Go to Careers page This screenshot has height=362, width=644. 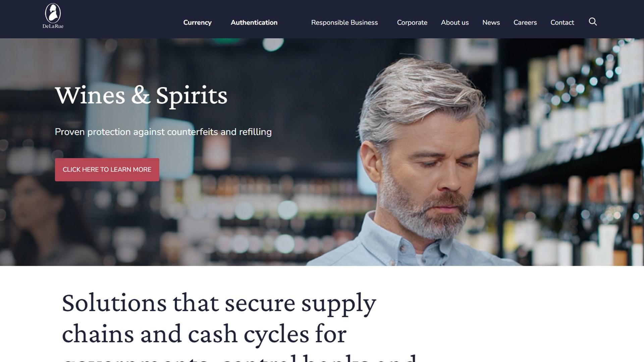(525, 22)
